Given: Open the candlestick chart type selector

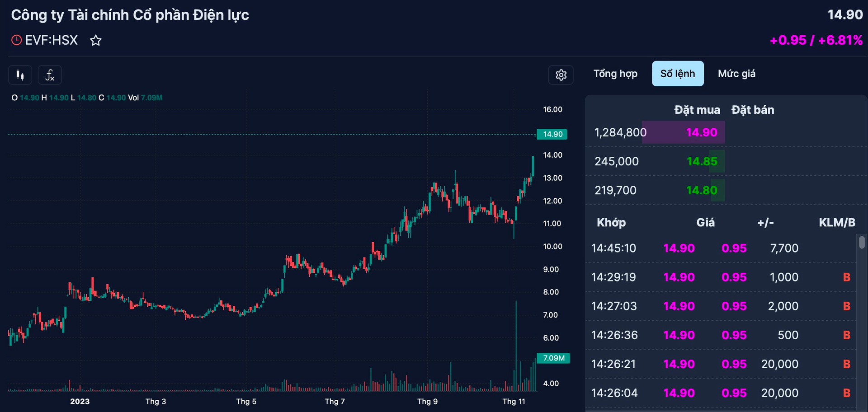Looking at the screenshot, I should coord(20,75).
